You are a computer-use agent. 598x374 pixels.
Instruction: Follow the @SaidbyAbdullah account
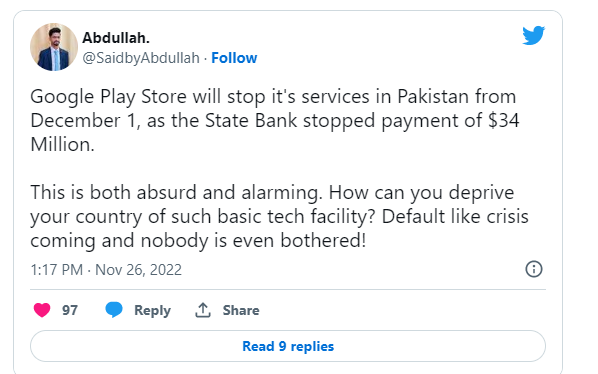tap(234, 58)
